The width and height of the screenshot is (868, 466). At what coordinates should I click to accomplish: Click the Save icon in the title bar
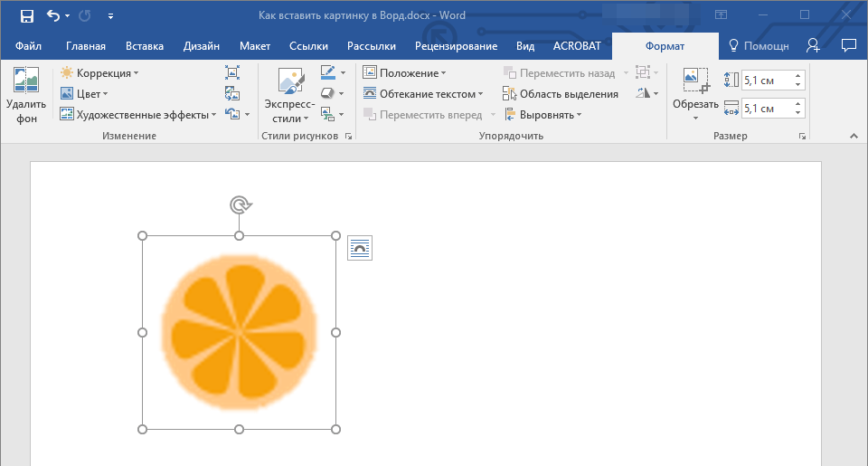click(26, 16)
